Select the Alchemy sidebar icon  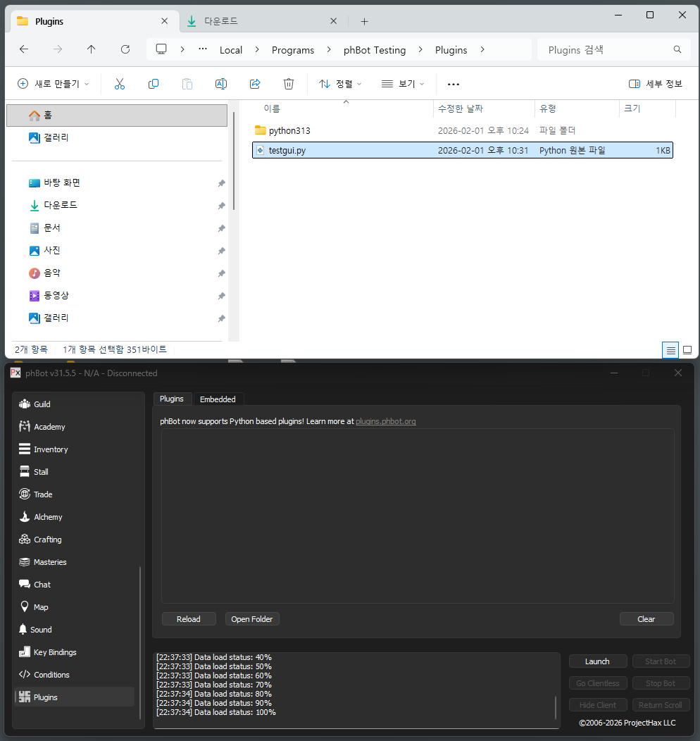pos(25,517)
